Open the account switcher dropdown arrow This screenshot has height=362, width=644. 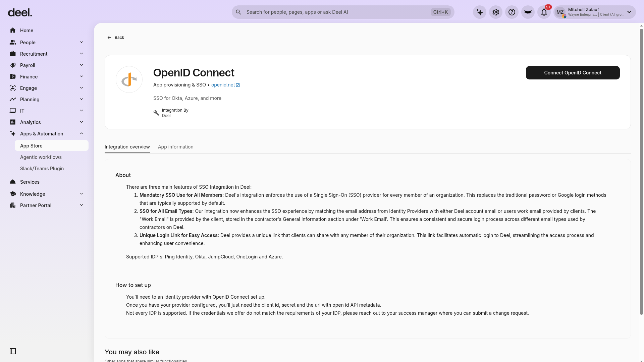[629, 12]
